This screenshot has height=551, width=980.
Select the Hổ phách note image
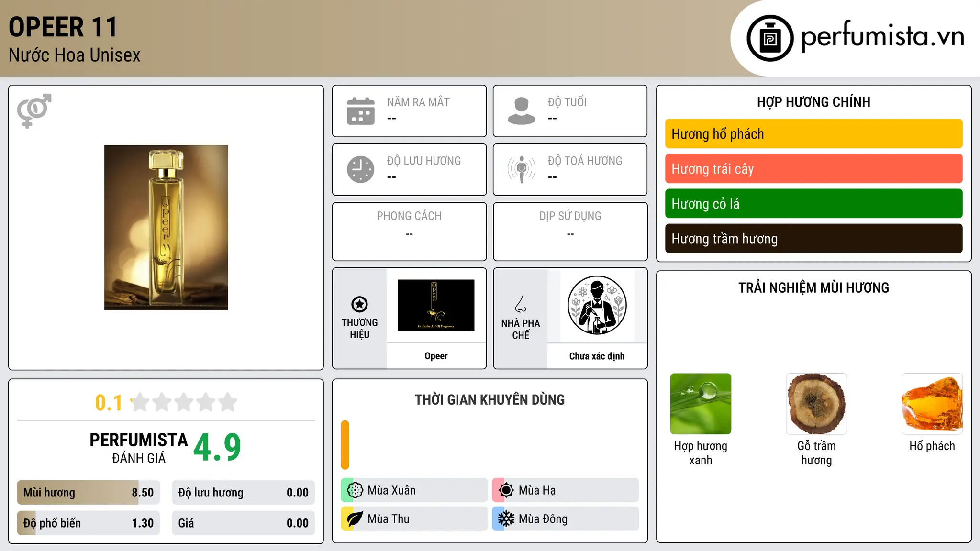[932, 404]
